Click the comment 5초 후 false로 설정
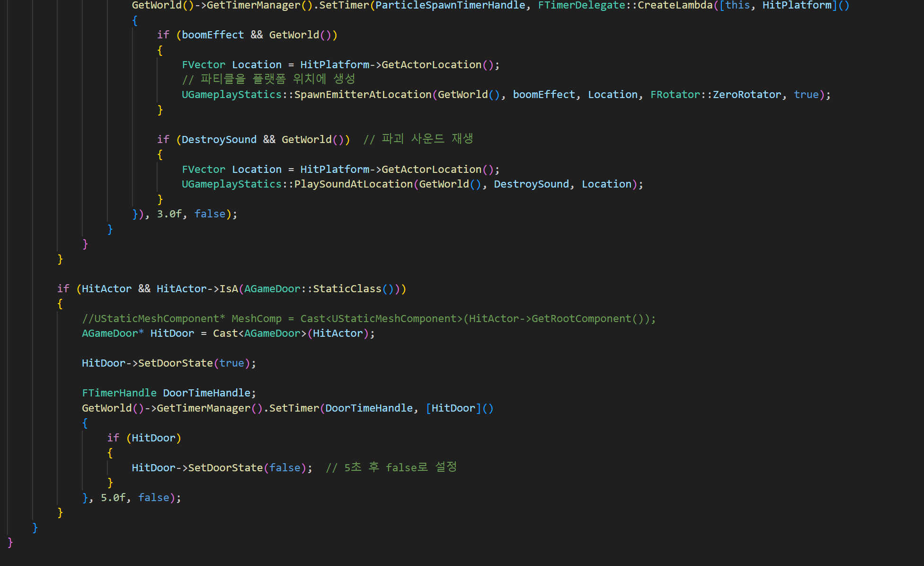This screenshot has width=924, height=566. [x=391, y=467]
